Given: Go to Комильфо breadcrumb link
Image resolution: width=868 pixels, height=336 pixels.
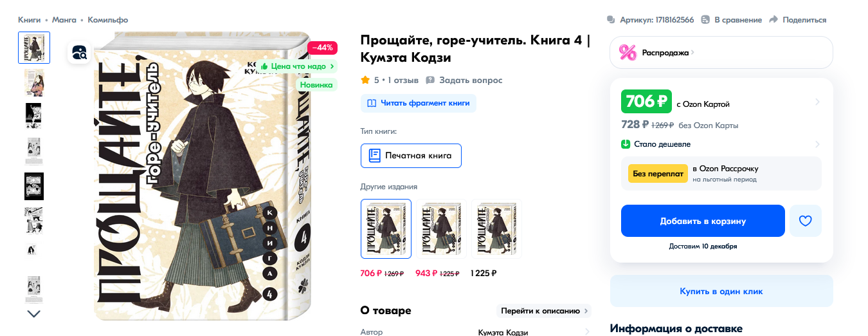Looking at the screenshot, I should click(x=108, y=20).
